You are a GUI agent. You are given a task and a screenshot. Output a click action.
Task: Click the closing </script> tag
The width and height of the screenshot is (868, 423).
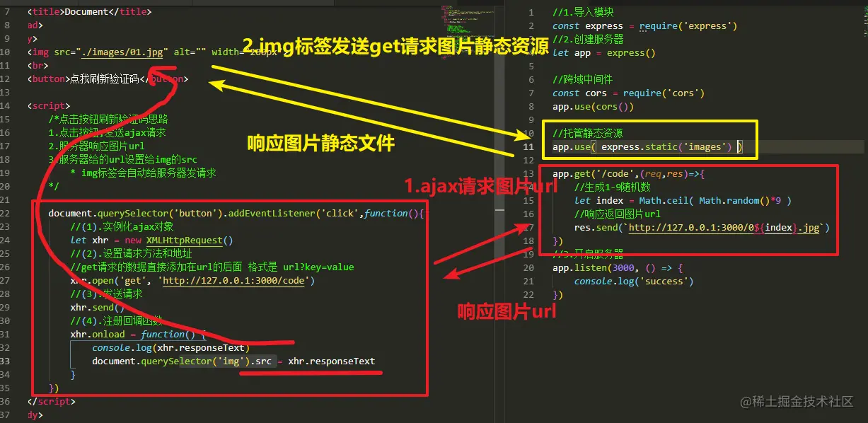(51, 401)
